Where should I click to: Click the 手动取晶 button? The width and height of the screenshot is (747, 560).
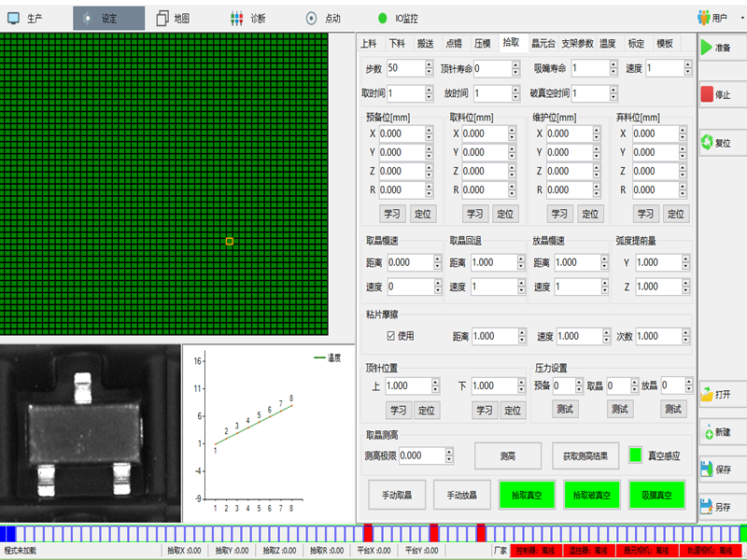(397, 496)
